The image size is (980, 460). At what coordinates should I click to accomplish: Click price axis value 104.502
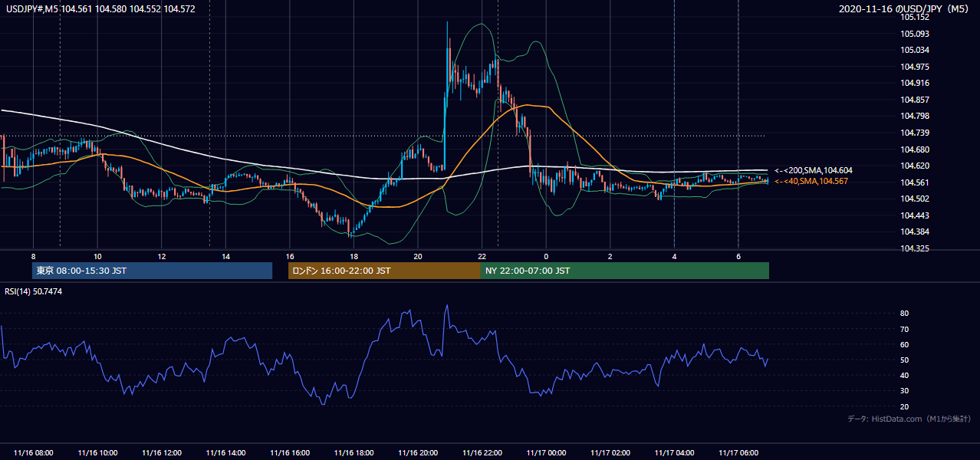[x=915, y=199]
